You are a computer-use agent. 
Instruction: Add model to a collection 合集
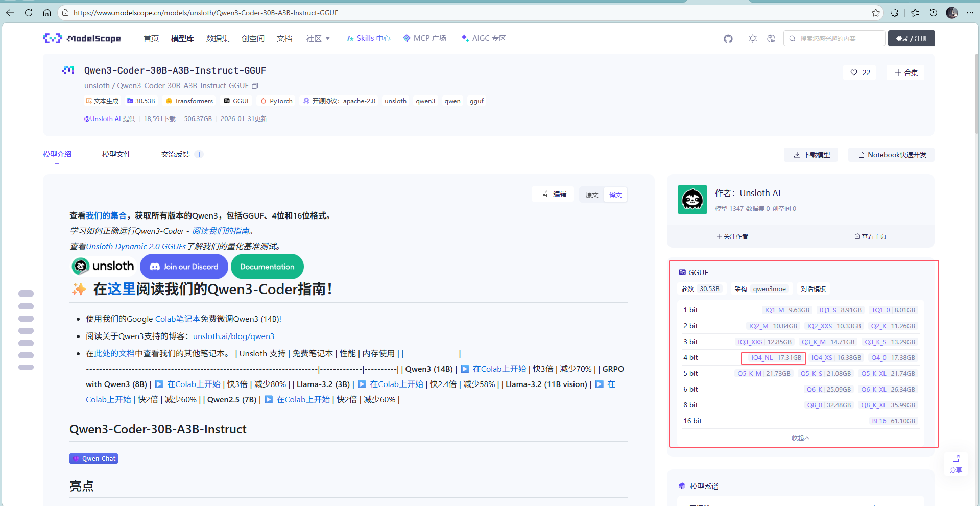[x=906, y=73]
